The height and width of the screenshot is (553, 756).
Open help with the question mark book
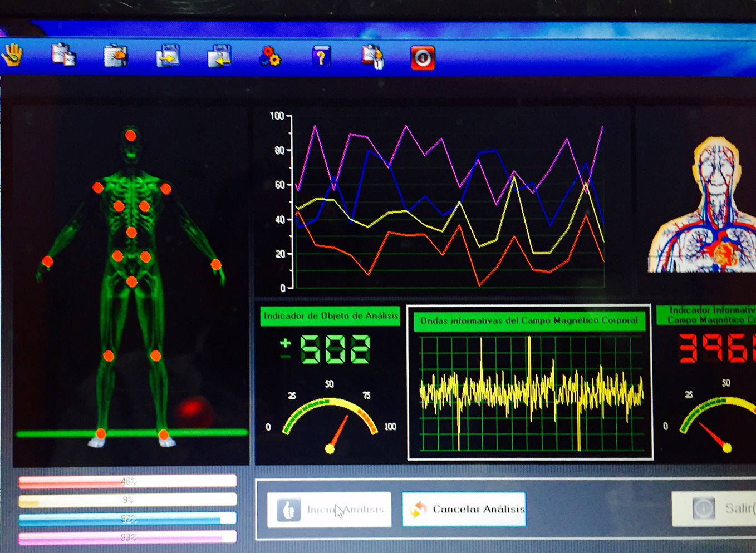point(321,56)
